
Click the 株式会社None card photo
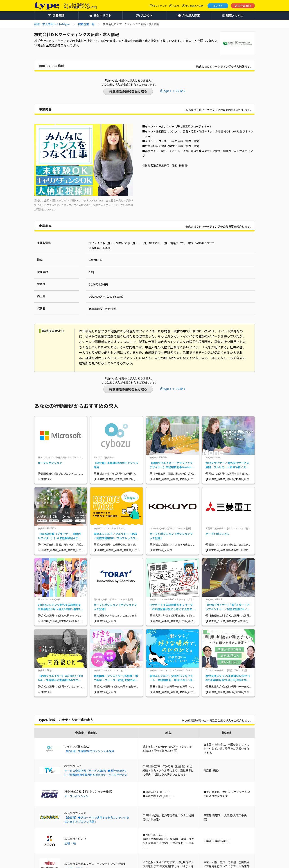point(228,435)
